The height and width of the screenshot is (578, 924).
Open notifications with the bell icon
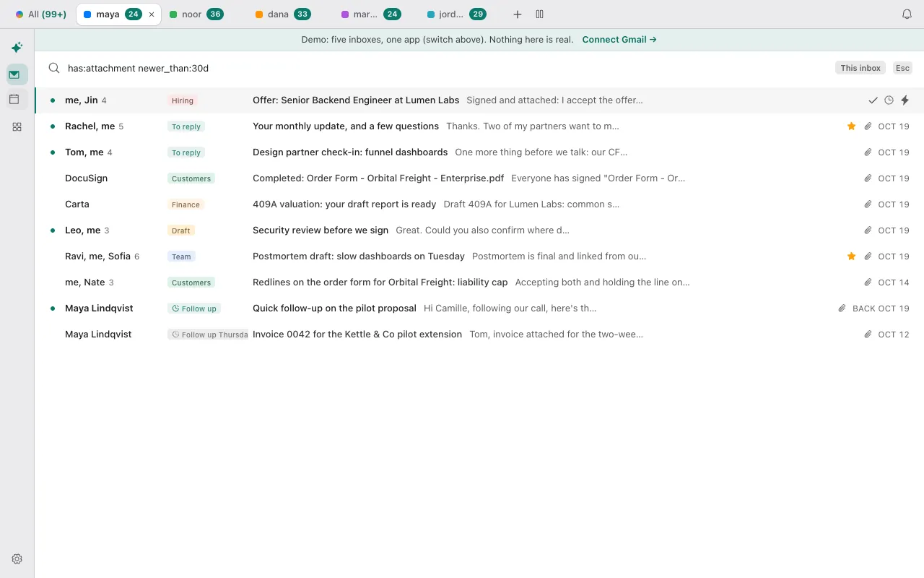click(x=907, y=14)
